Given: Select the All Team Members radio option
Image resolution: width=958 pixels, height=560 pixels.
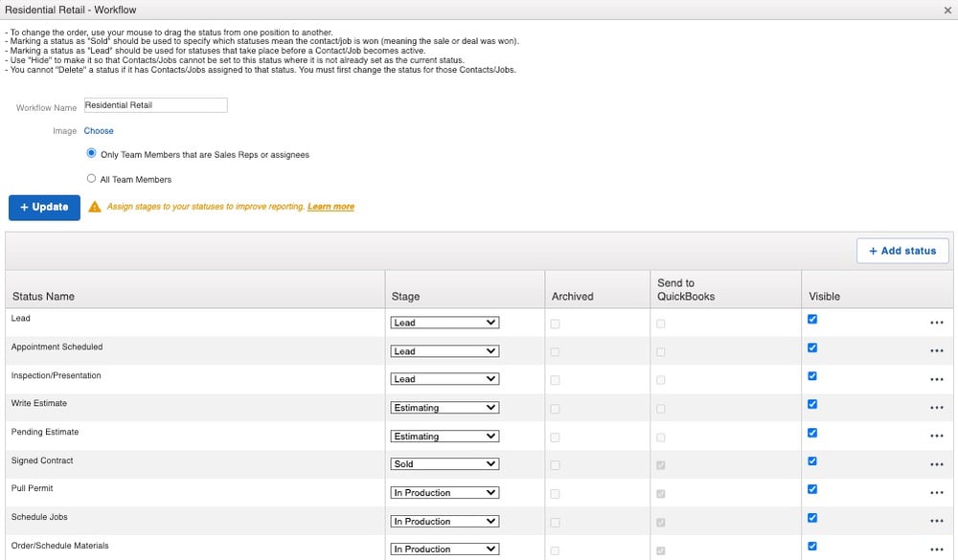Looking at the screenshot, I should 92,179.
